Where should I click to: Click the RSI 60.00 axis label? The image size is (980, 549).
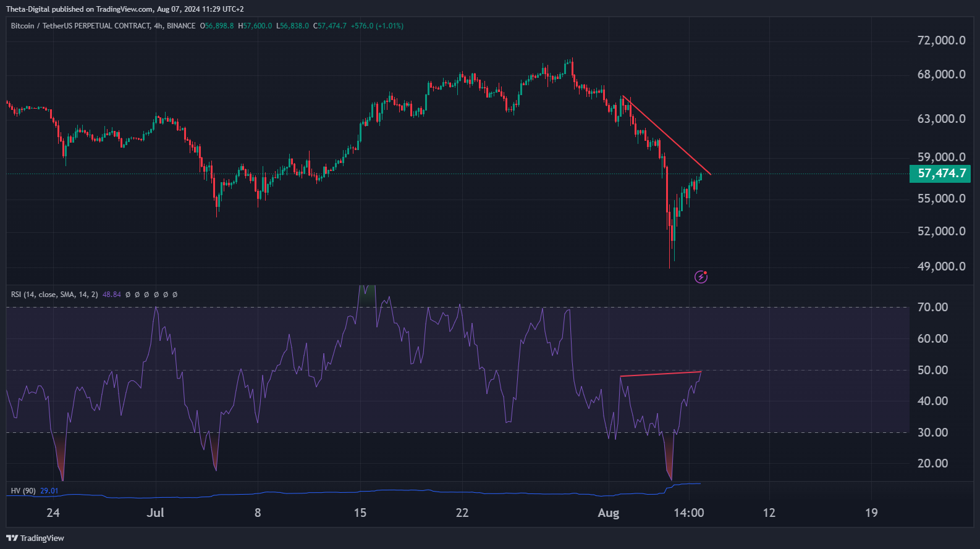(932, 338)
